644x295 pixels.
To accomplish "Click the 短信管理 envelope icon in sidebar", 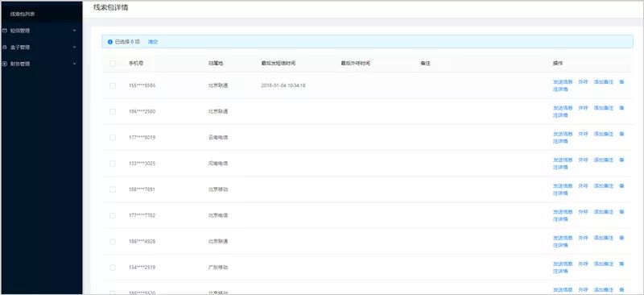I will [4, 31].
